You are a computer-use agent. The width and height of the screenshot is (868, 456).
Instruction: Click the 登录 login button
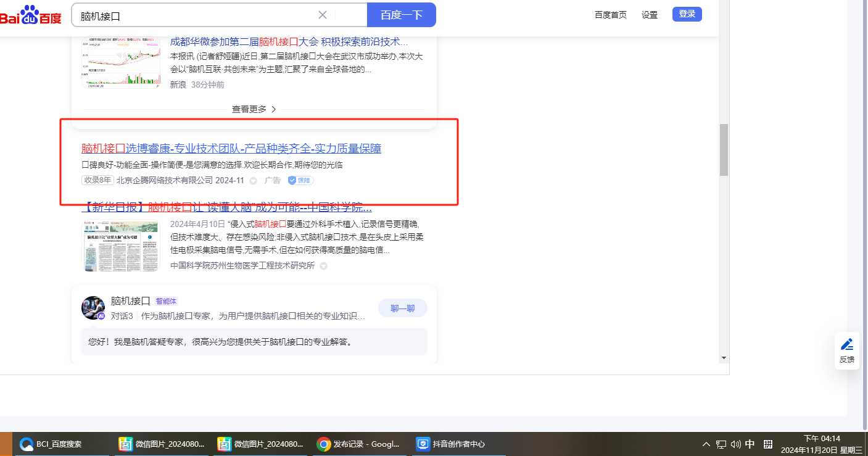(x=687, y=14)
